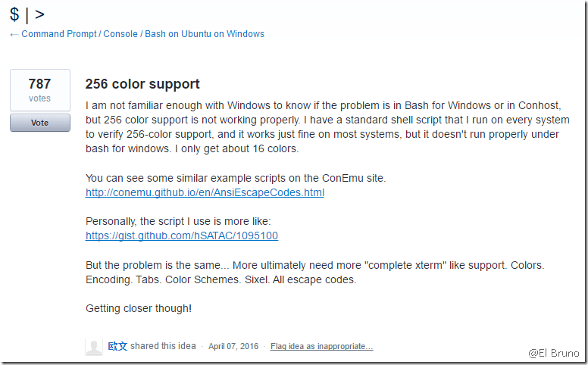
Task: Click the "You can see some similar" line
Action: [x=236, y=178]
